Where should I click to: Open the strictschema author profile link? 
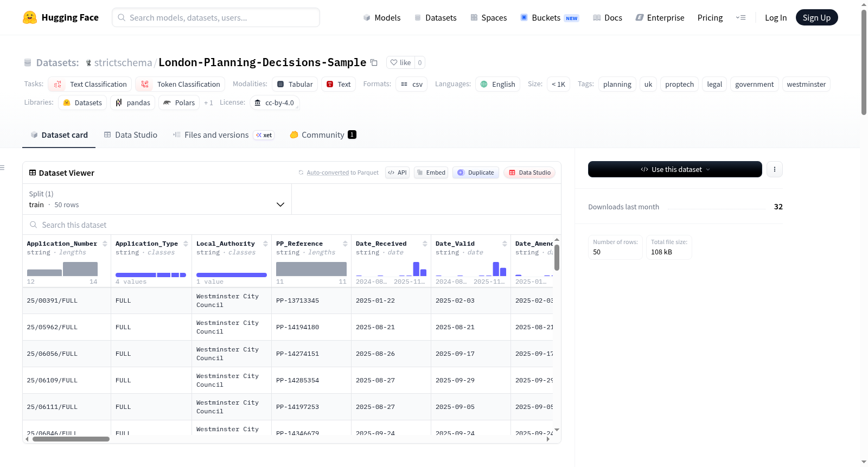point(123,62)
